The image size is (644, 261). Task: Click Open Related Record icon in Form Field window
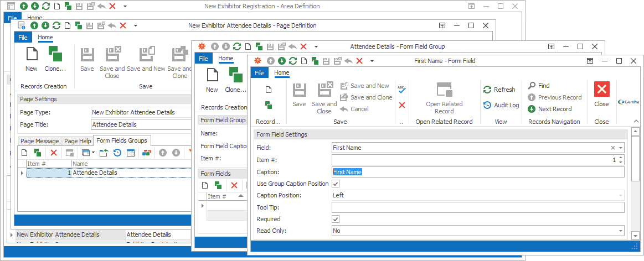click(x=444, y=90)
